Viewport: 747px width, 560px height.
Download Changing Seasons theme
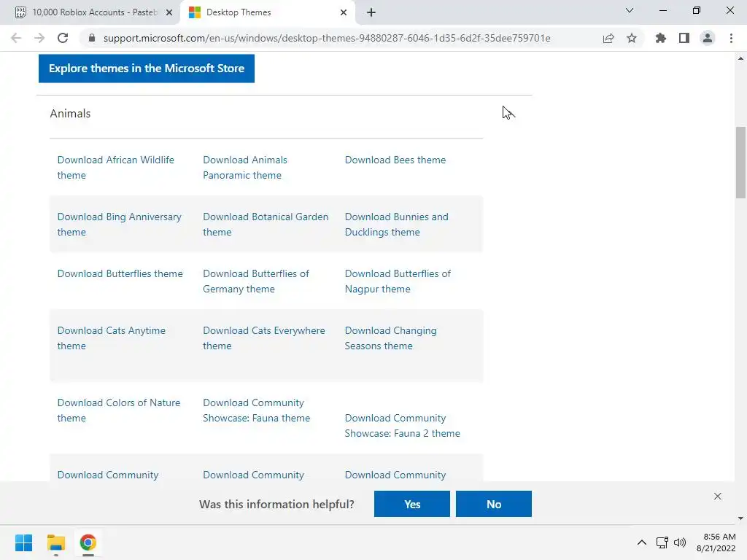(391, 338)
